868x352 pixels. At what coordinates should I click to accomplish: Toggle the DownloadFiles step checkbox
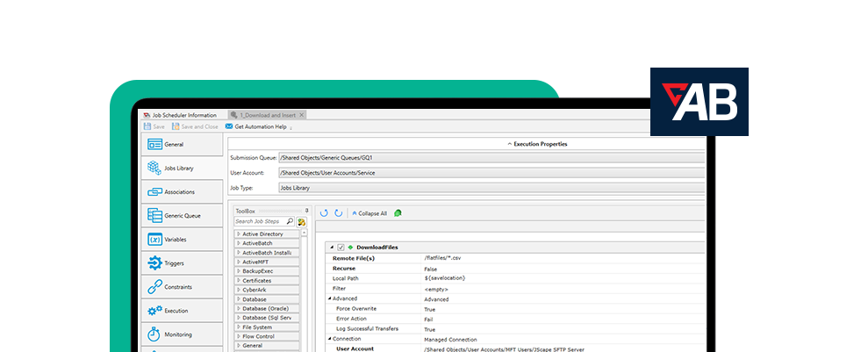[x=341, y=248]
